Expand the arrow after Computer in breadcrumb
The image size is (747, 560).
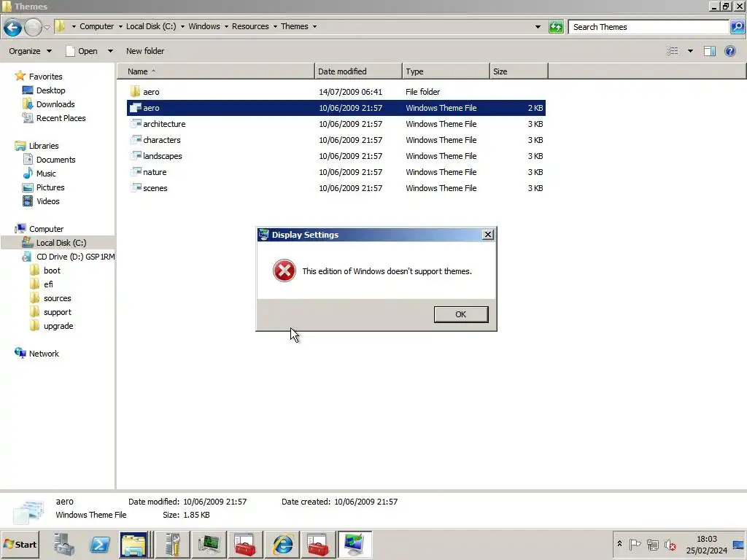tap(120, 26)
